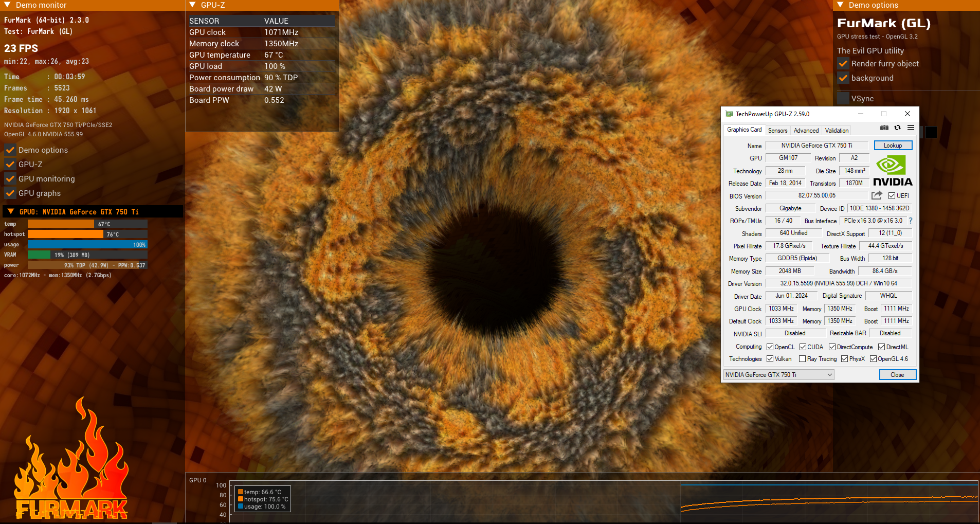Switch to the Sensors tab

pyautogui.click(x=777, y=130)
